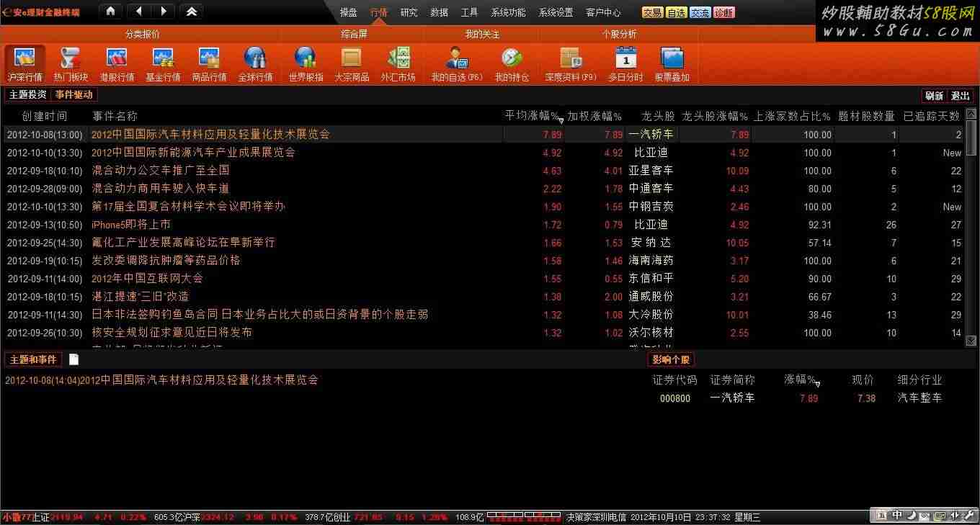Navigate forward with the right arrow

click(163, 12)
